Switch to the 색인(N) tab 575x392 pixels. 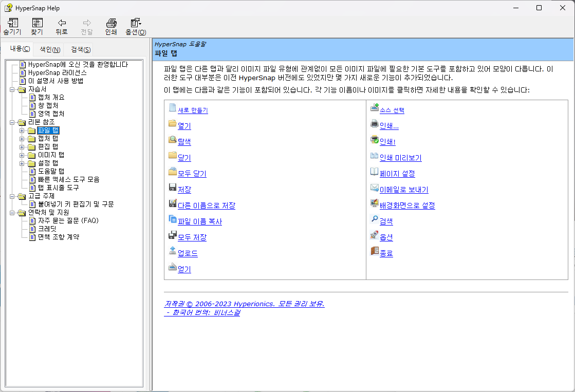point(50,49)
